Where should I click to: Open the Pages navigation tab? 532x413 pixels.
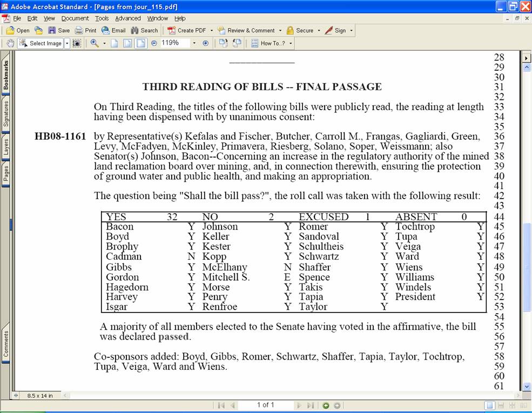(x=6, y=173)
